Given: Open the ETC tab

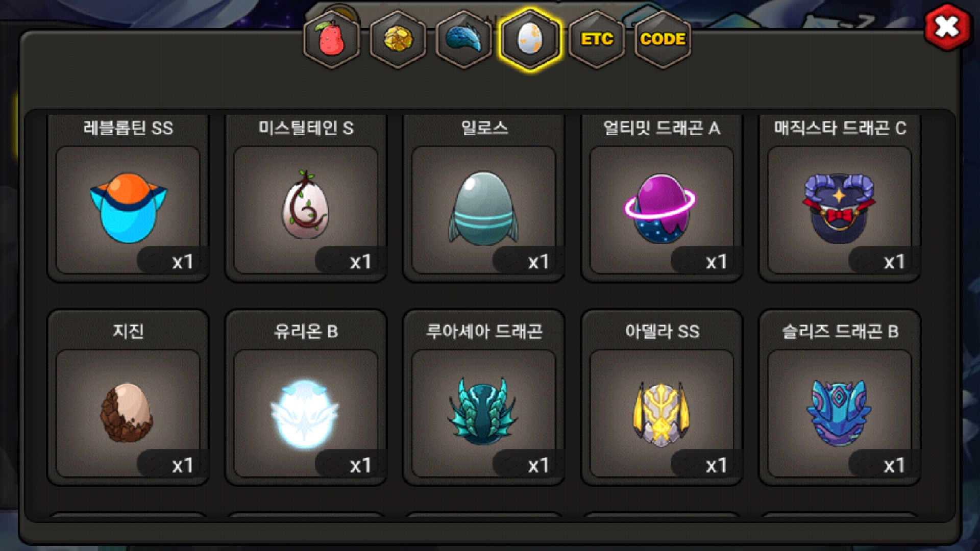Looking at the screenshot, I should pyautogui.click(x=597, y=40).
